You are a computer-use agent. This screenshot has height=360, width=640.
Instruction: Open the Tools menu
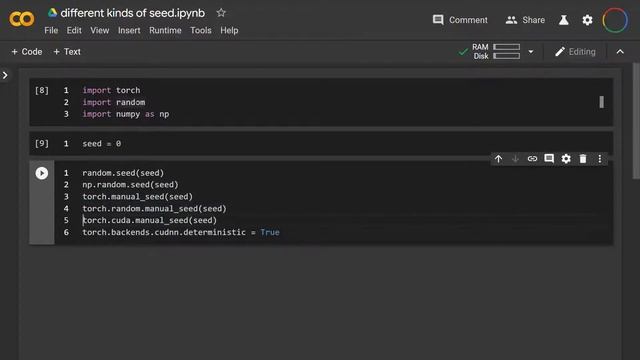point(201,30)
